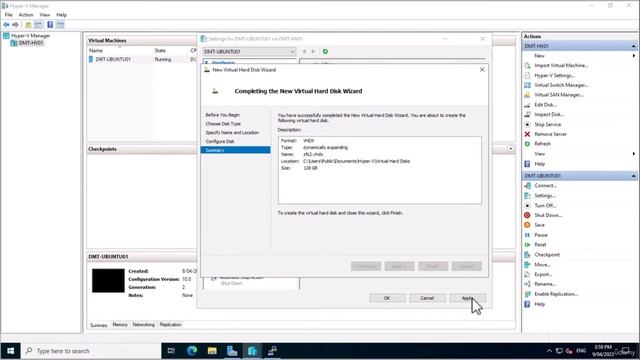Select Hyper-V Manager root tree node

[x=30, y=36]
